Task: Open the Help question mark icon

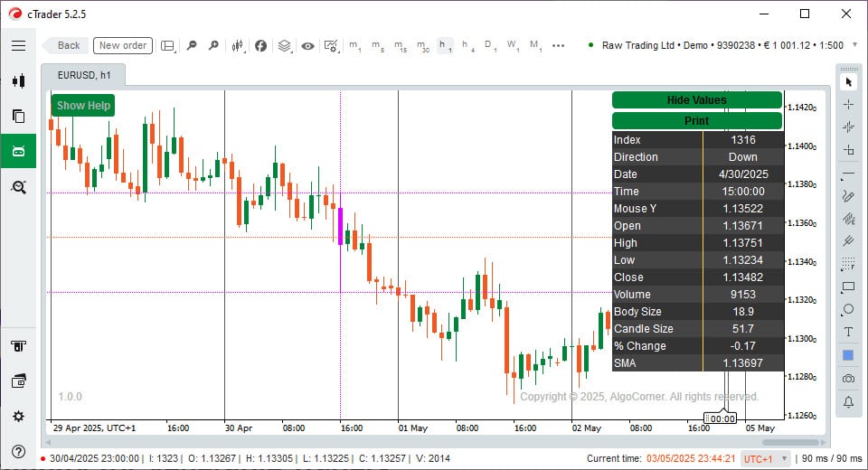Action: [18, 452]
